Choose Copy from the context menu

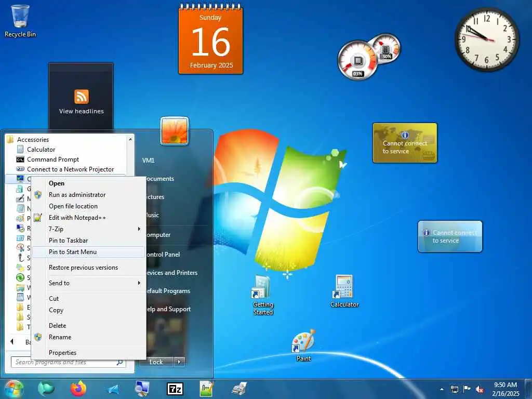click(89, 310)
